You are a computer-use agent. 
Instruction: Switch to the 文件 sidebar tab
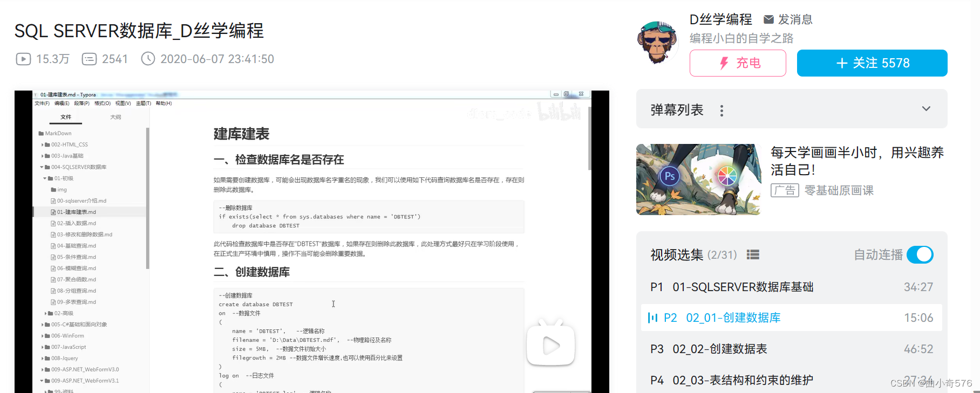point(66,117)
